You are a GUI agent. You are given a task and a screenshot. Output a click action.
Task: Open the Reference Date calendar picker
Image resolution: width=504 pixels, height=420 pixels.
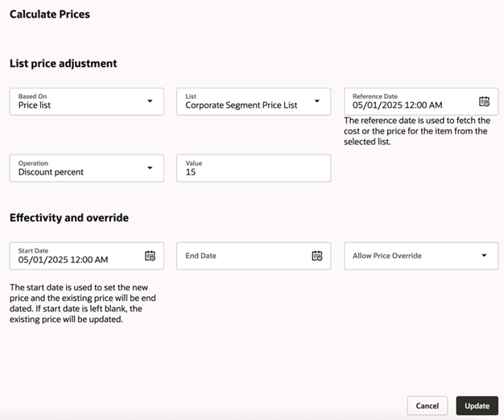[x=484, y=101]
